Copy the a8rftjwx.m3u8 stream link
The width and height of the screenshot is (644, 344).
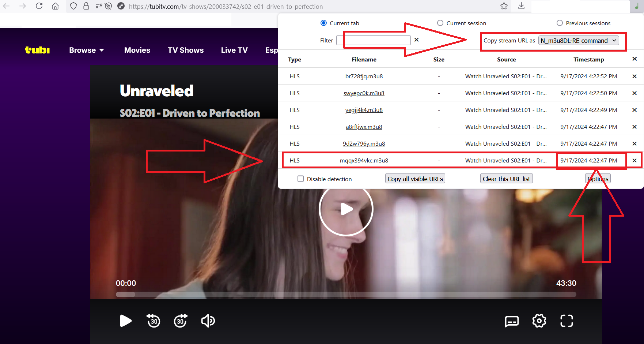(x=364, y=127)
